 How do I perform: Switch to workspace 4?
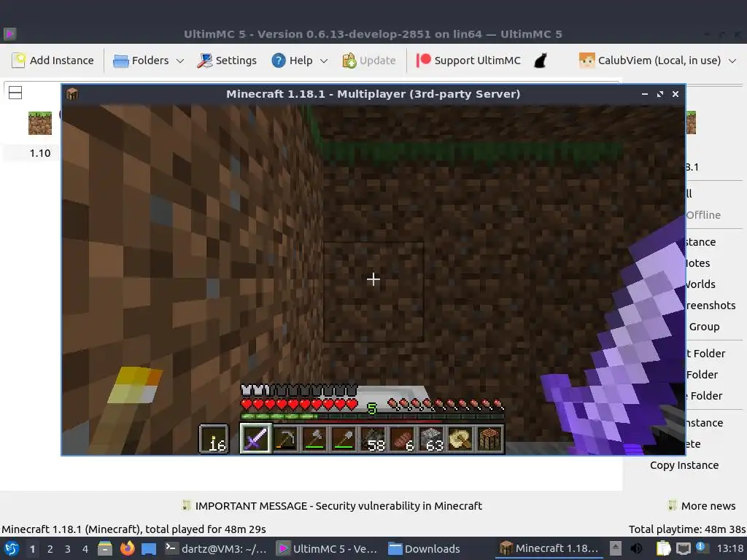(85, 549)
